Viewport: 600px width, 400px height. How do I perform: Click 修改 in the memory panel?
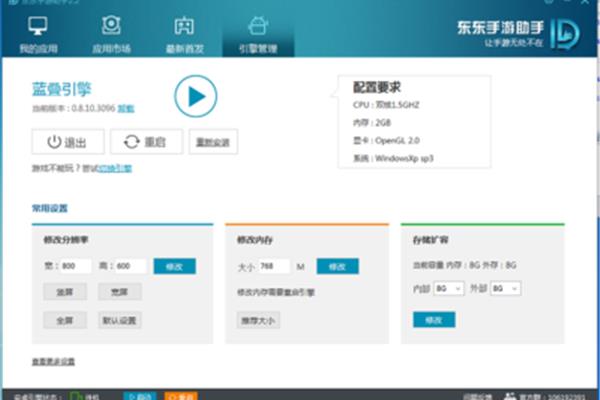(x=338, y=266)
